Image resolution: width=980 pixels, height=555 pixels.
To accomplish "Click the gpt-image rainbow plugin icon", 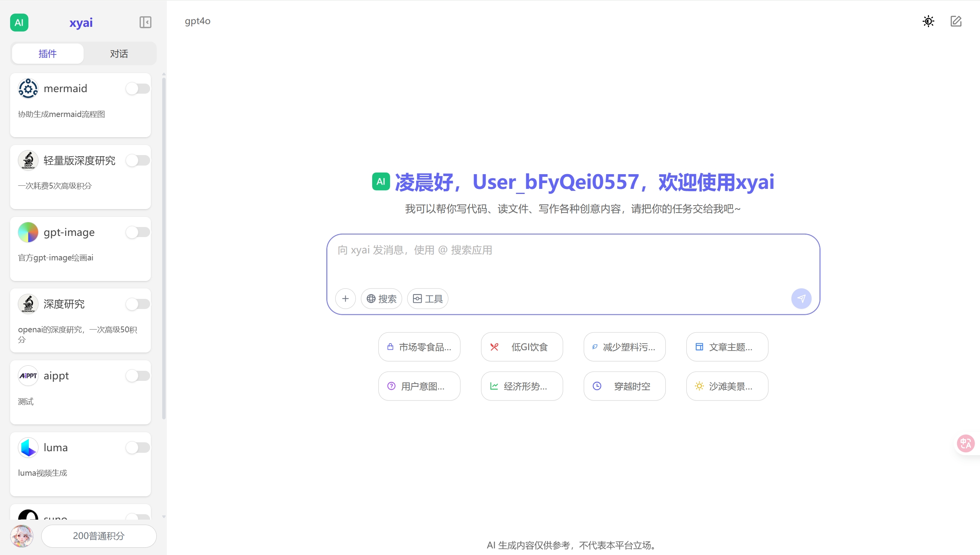I will click(x=28, y=232).
